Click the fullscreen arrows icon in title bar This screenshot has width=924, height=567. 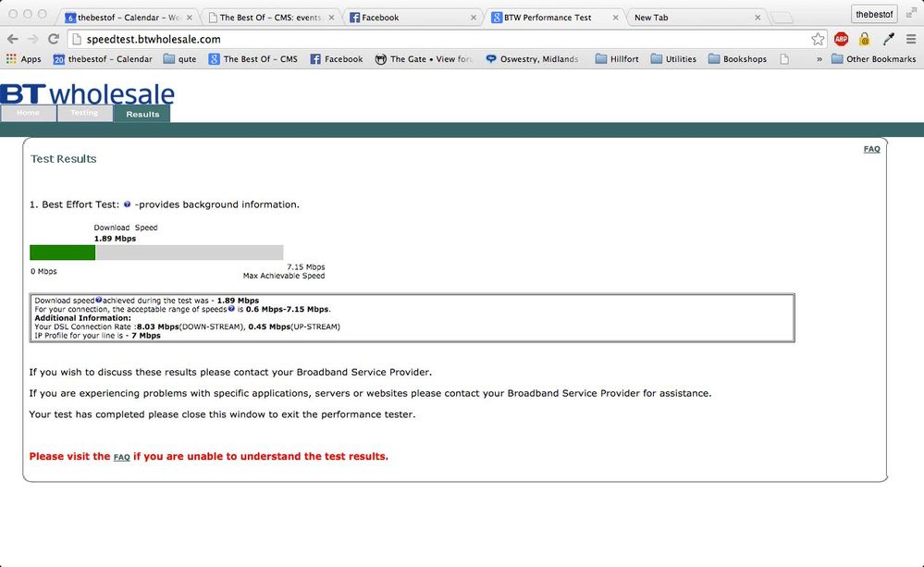[911, 13]
